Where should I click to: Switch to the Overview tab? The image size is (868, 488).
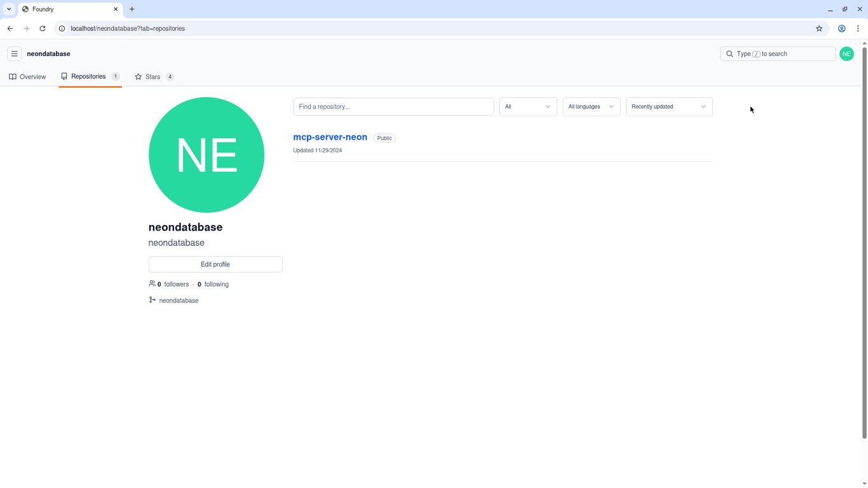[27, 77]
